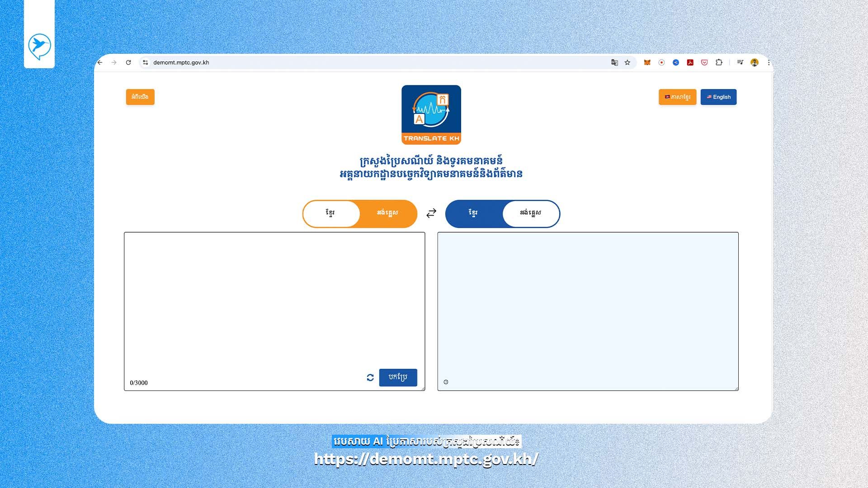The image size is (868, 488).
Task: Open the blue round extension icon
Action: [676, 62]
